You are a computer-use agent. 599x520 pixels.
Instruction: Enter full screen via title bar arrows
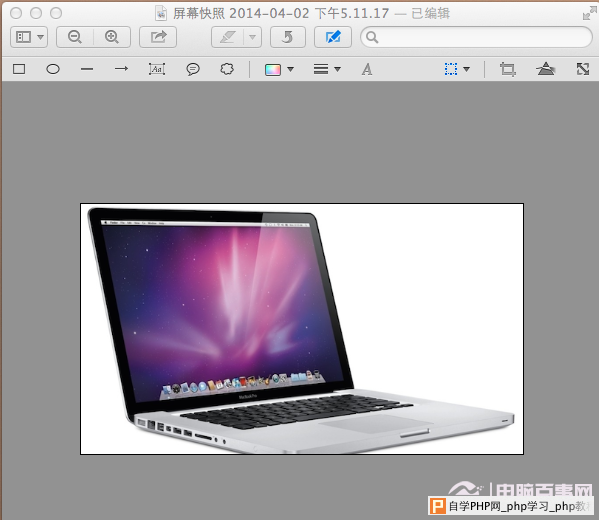589,14
